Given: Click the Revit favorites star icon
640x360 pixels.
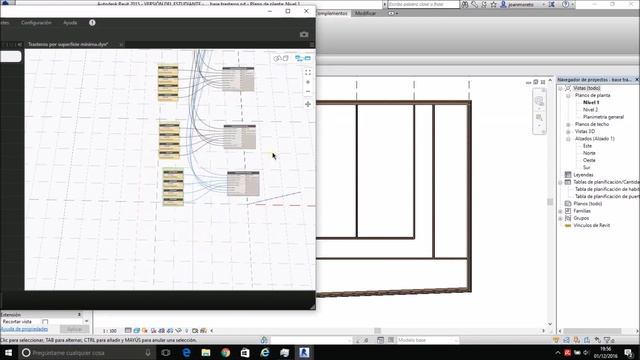Looking at the screenshot, I should click(493, 4).
